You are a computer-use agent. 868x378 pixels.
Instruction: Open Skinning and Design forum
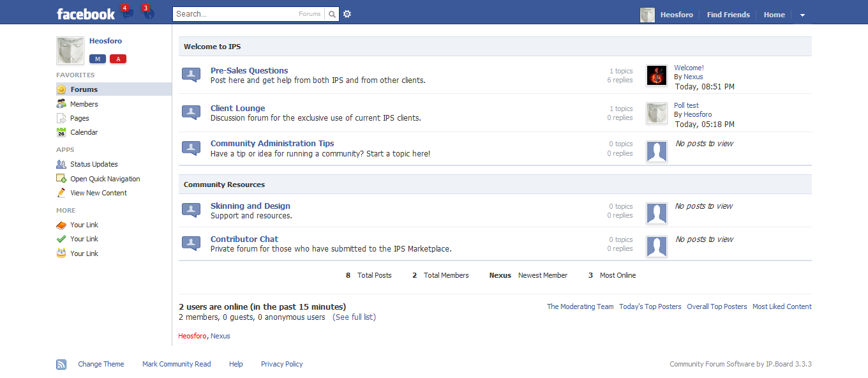(x=251, y=206)
